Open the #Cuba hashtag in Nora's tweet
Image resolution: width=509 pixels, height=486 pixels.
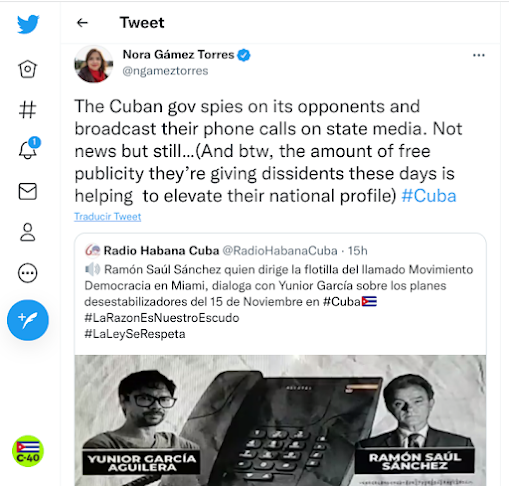pyautogui.click(x=429, y=196)
